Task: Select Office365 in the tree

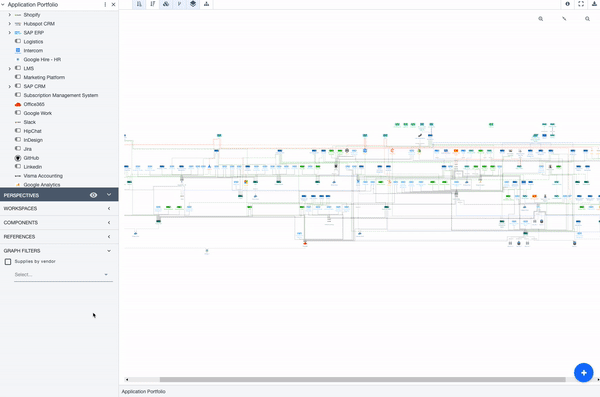Action: (34, 104)
